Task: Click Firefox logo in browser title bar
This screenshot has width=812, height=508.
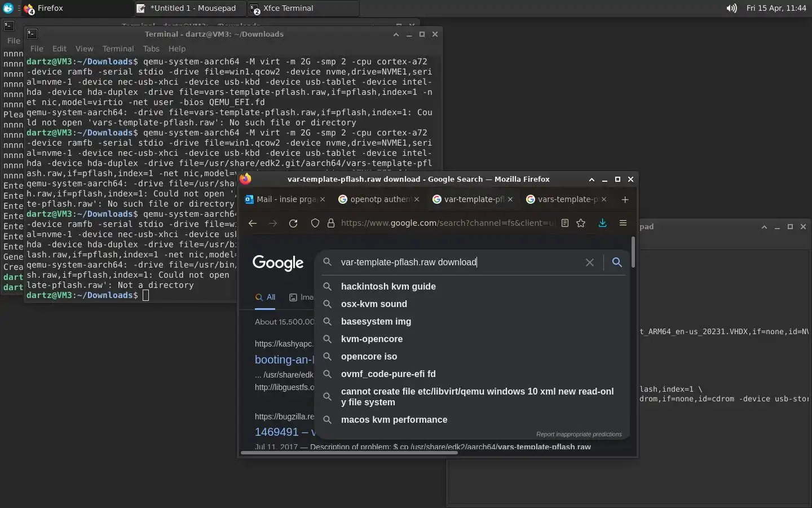Action: click(246, 179)
